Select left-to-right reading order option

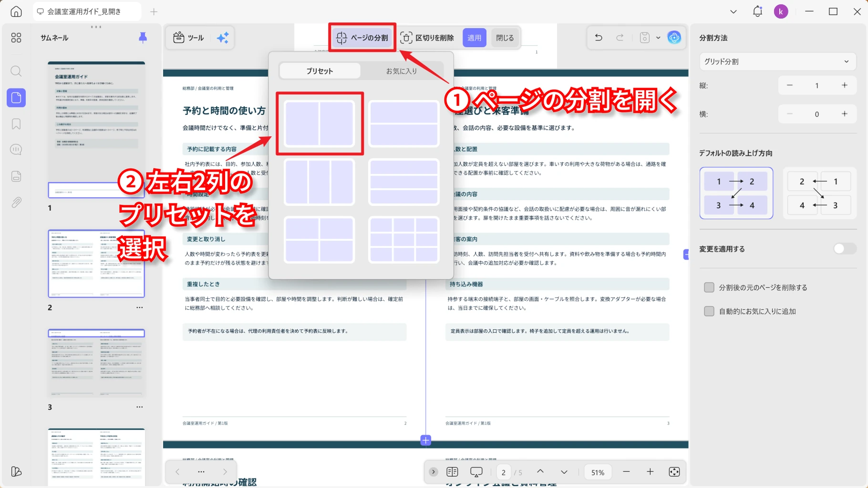736,193
